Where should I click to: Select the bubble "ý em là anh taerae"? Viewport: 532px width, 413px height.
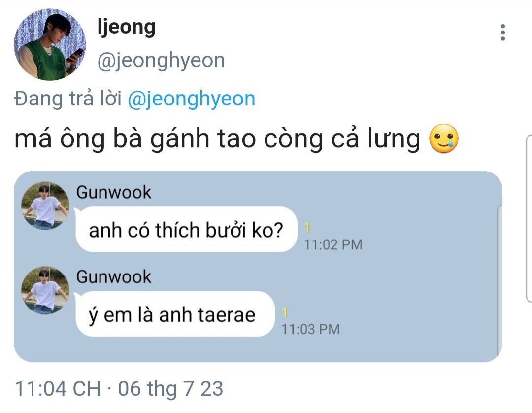pyautogui.click(x=174, y=314)
